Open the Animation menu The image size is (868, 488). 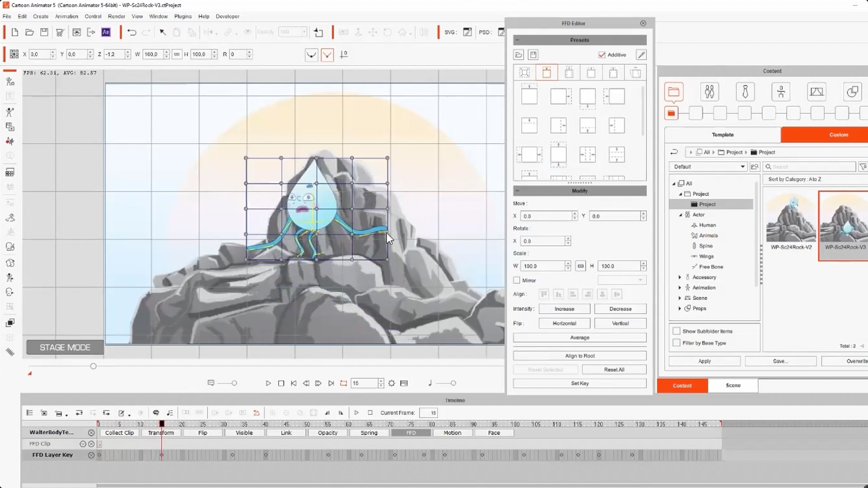66,16
